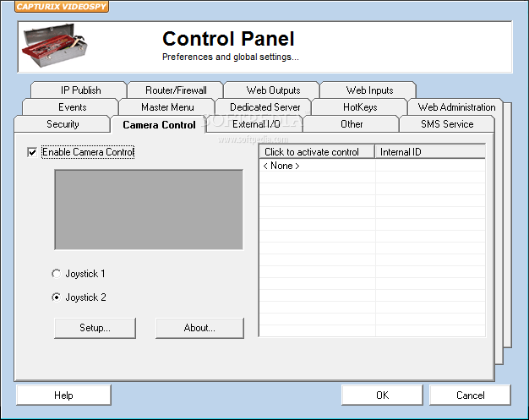The height and width of the screenshot is (420, 529).
Task: Switch to the Security tab
Action: (62, 124)
